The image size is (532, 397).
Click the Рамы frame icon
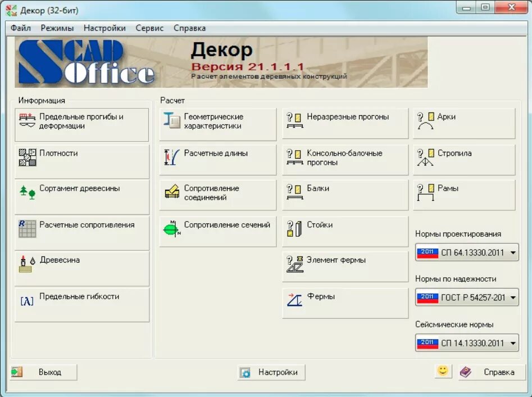[x=425, y=192]
